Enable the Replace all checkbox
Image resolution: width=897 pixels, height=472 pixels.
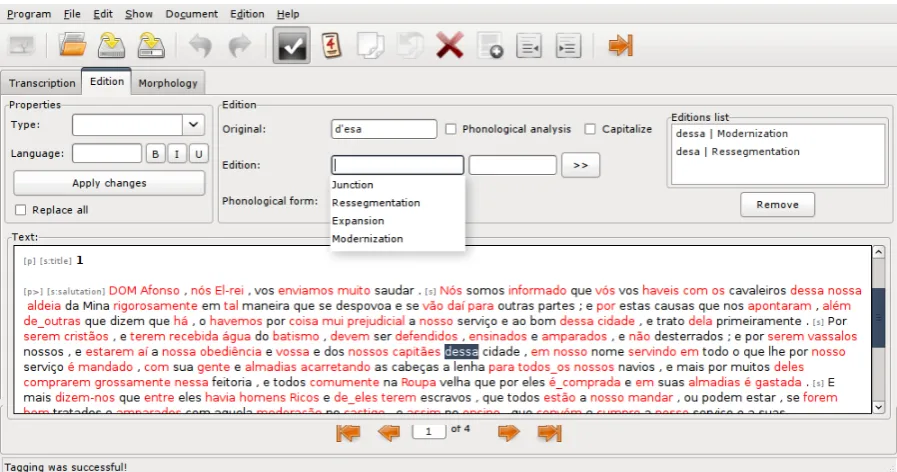[21, 210]
